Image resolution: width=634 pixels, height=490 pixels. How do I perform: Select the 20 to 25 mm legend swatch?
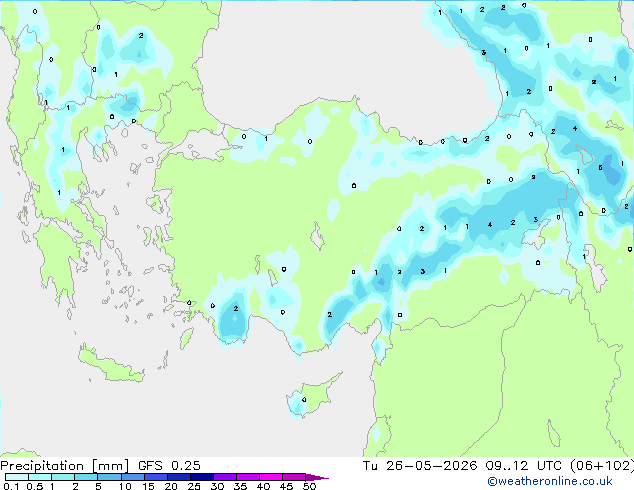[x=178, y=477]
